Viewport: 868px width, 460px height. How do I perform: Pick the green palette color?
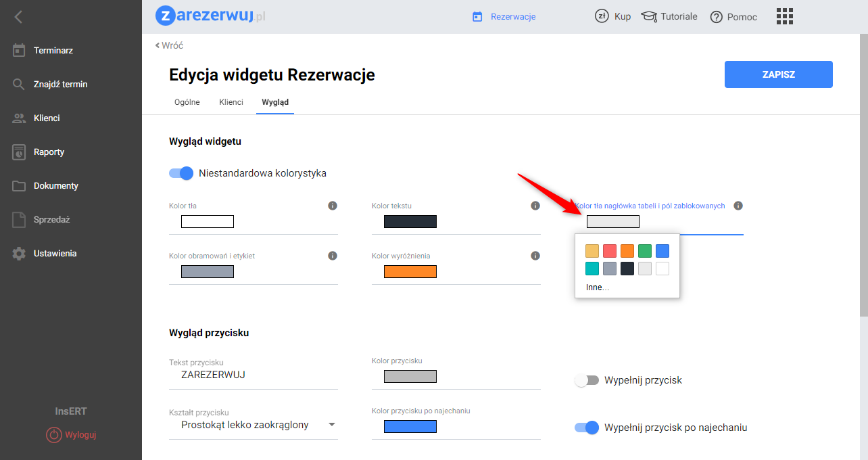point(645,251)
